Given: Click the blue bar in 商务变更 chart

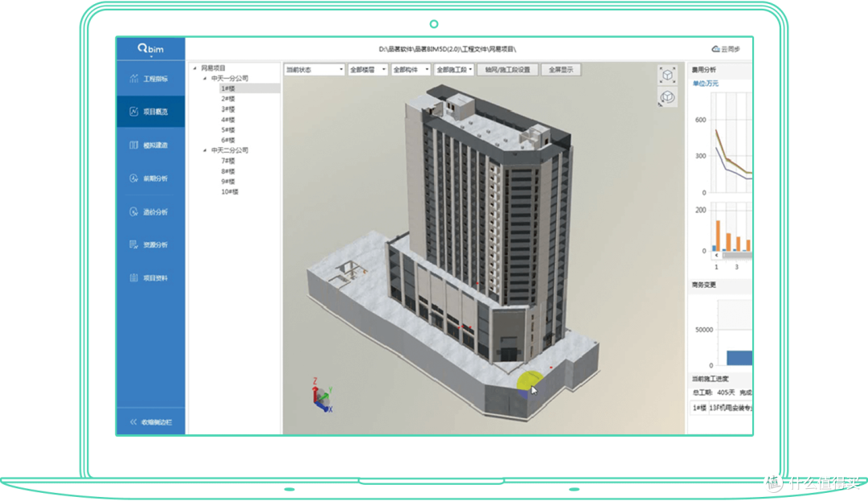Looking at the screenshot, I should click(x=739, y=358).
